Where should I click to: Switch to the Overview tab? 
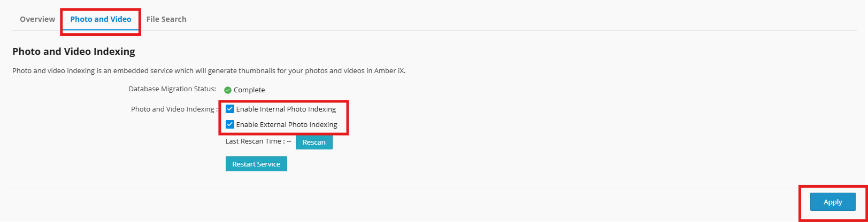pyautogui.click(x=37, y=19)
